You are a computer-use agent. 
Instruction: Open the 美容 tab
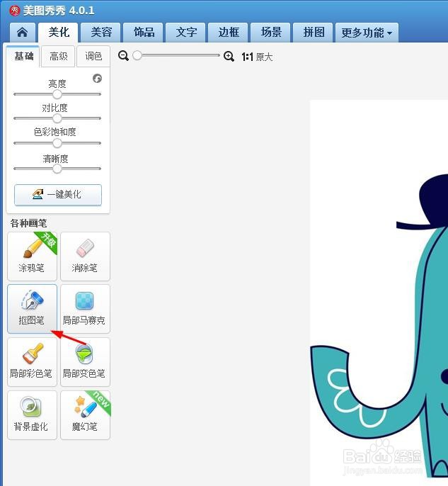click(101, 33)
